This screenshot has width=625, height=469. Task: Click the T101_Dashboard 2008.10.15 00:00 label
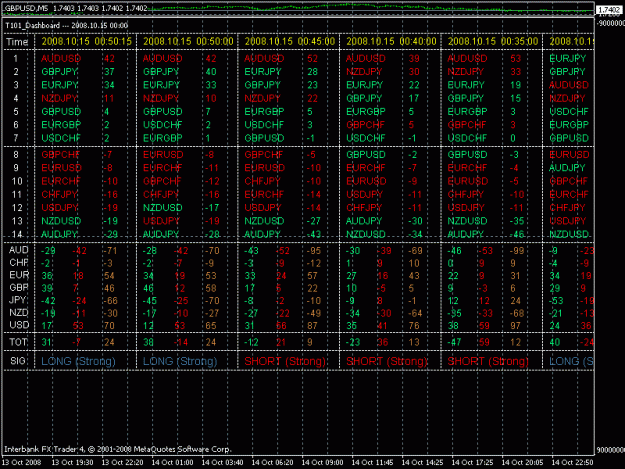click(x=67, y=26)
